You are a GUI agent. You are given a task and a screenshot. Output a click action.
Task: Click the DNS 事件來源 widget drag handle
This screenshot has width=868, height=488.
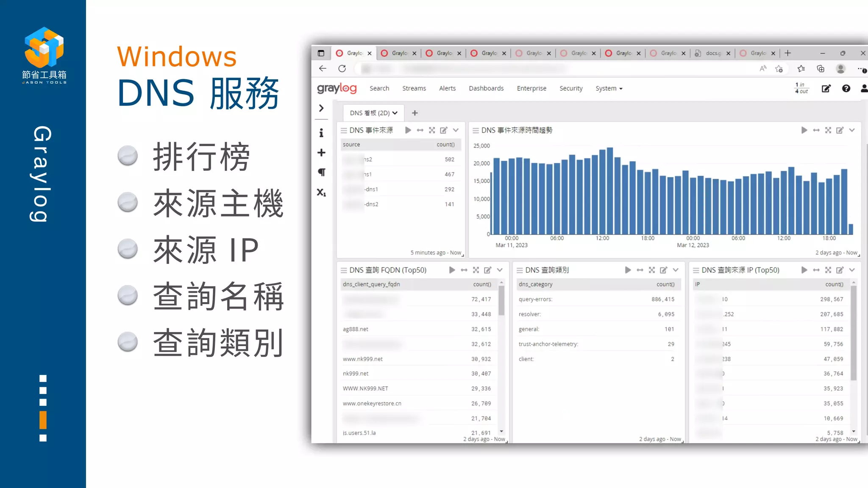coord(344,130)
